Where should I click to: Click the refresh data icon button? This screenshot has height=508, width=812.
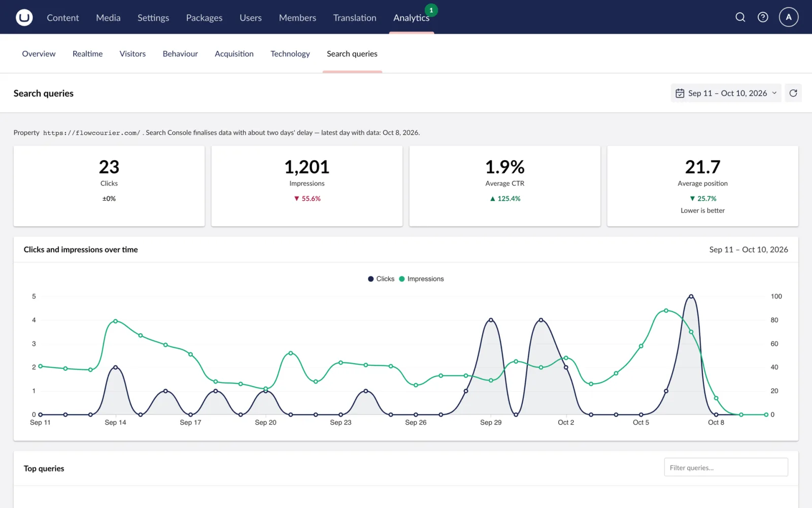(x=793, y=93)
